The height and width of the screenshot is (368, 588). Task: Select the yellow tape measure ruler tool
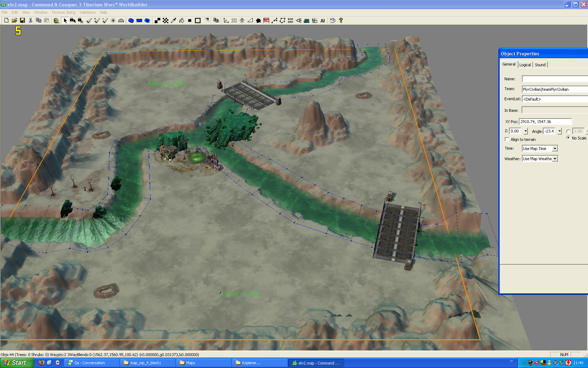pyautogui.click(x=56, y=20)
